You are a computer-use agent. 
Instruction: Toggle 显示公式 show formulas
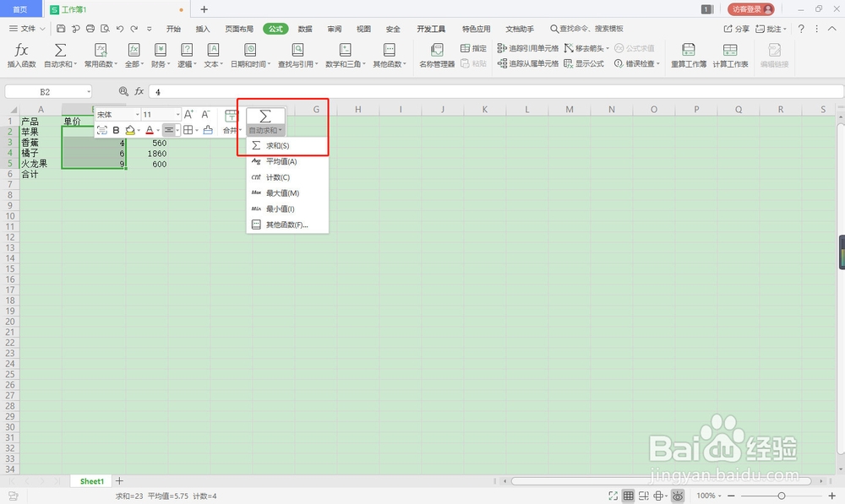click(584, 63)
